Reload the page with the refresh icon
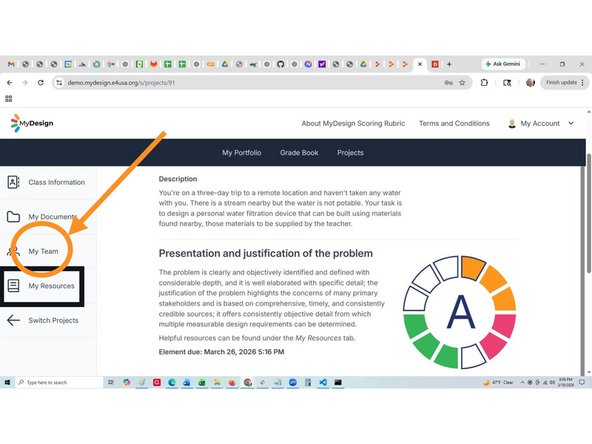Viewport: 592px width, 444px height. point(40,83)
